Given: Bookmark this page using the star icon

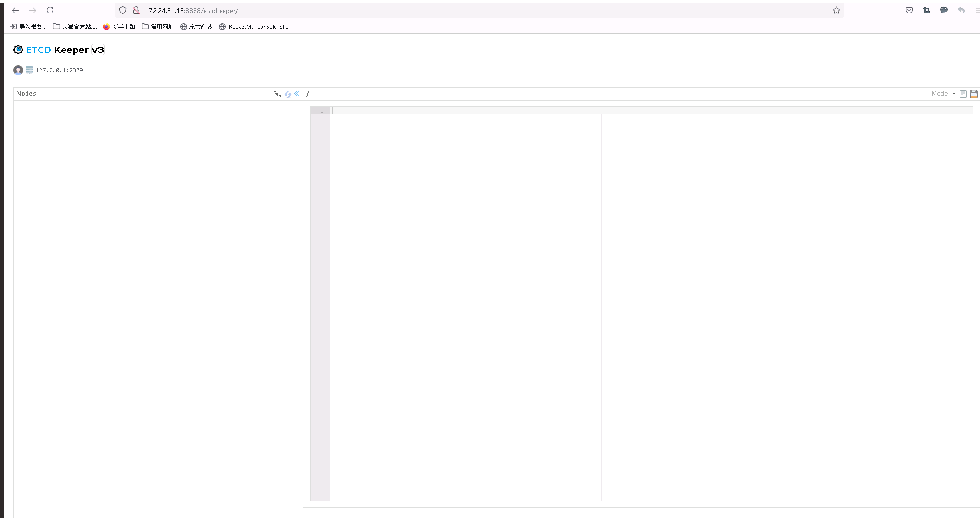Looking at the screenshot, I should point(836,10).
